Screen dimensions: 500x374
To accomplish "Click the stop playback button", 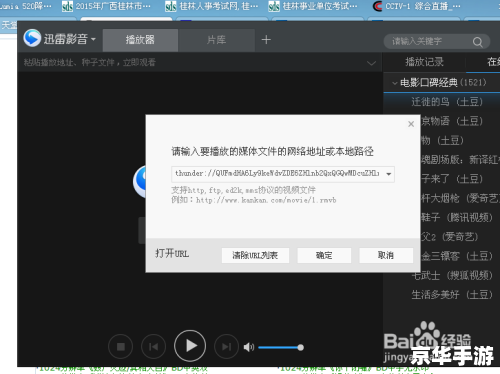I will click(121, 347).
